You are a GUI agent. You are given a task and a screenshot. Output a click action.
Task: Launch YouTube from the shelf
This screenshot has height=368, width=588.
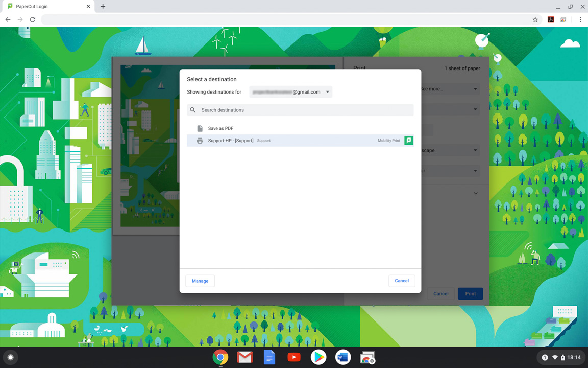pyautogui.click(x=294, y=357)
